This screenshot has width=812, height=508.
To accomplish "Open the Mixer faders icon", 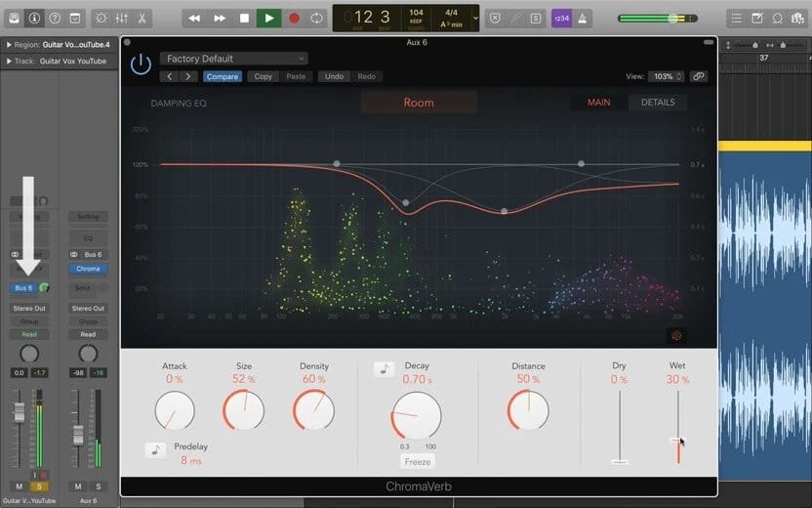I will click(x=122, y=19).
